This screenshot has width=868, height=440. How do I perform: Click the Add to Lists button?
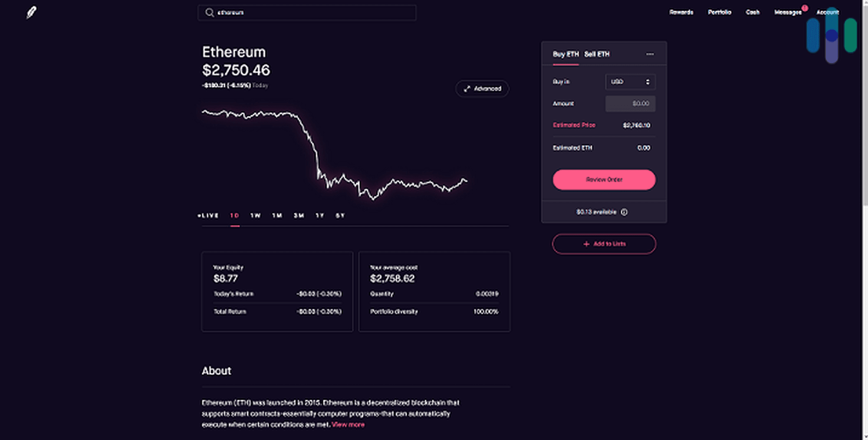coord(604,244)
